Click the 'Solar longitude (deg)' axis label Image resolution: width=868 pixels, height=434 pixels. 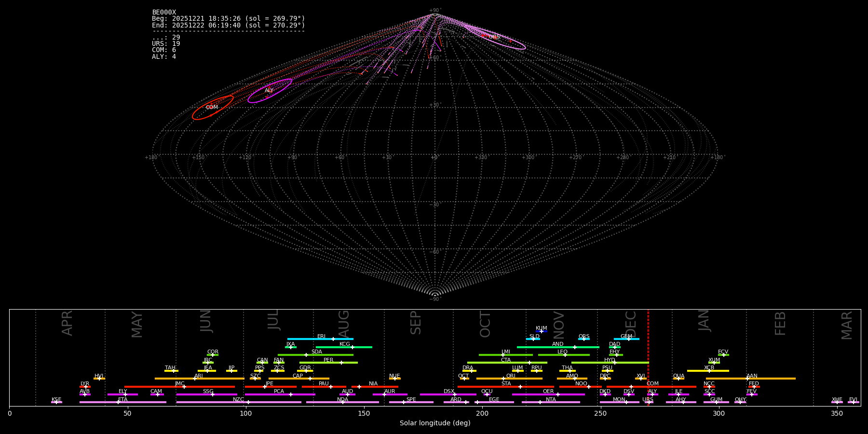coord(435,423)
